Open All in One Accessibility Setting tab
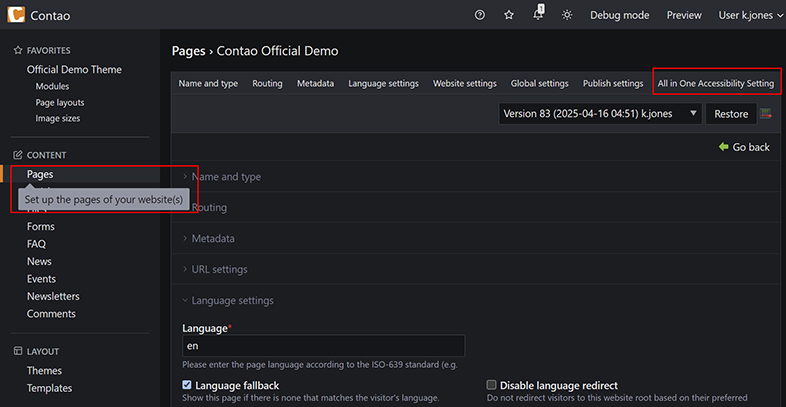 pos(716,83)
